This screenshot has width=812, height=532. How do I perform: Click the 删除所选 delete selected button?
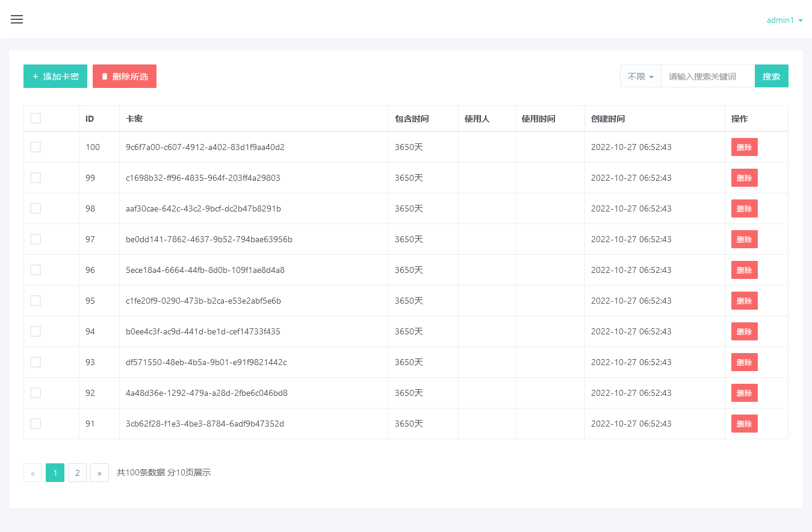tap(125, 77)
